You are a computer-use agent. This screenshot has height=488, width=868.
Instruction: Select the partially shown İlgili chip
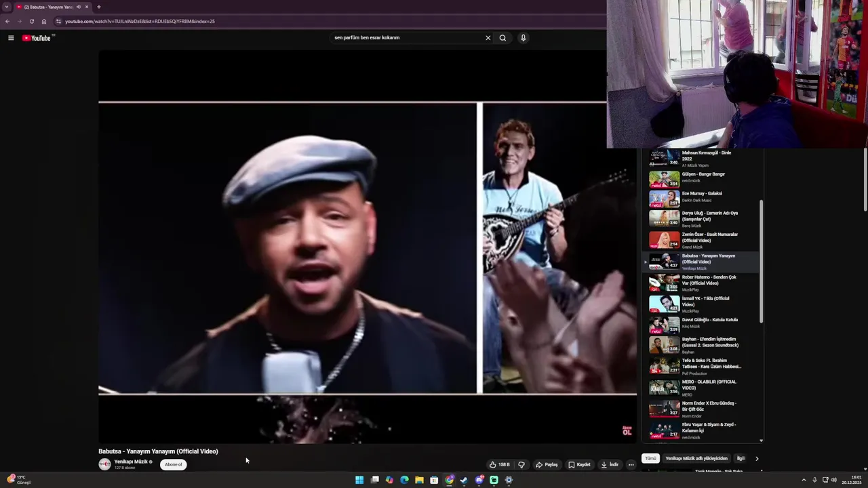tap(741, 459)
